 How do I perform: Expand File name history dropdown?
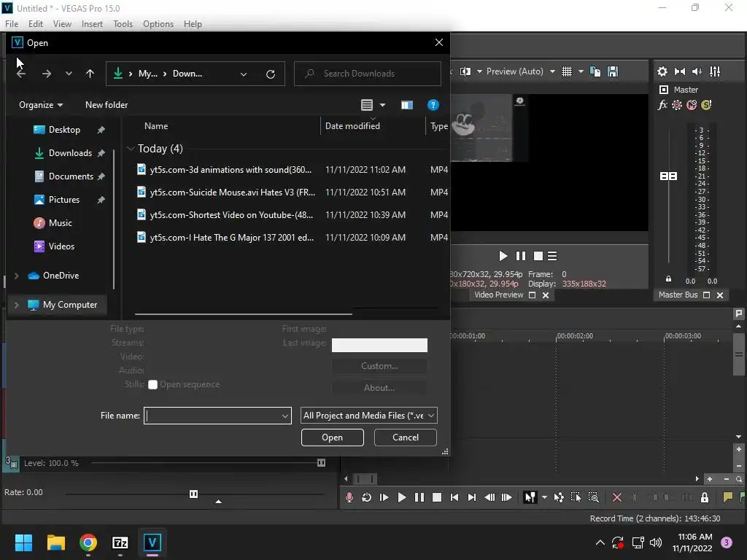click(x=285, y=416)
